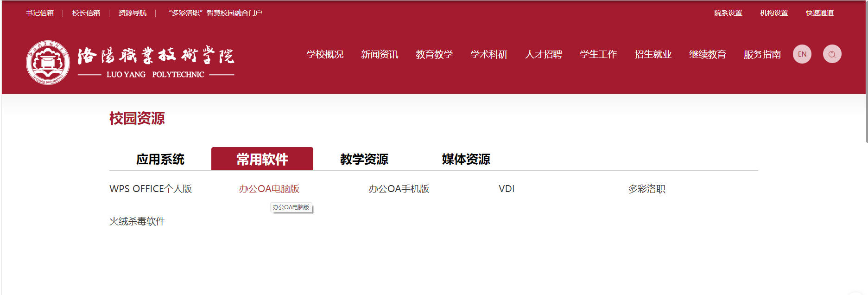Open the 校长信箱 link
The image size is (868, 295).
click(x=86, y=13)
